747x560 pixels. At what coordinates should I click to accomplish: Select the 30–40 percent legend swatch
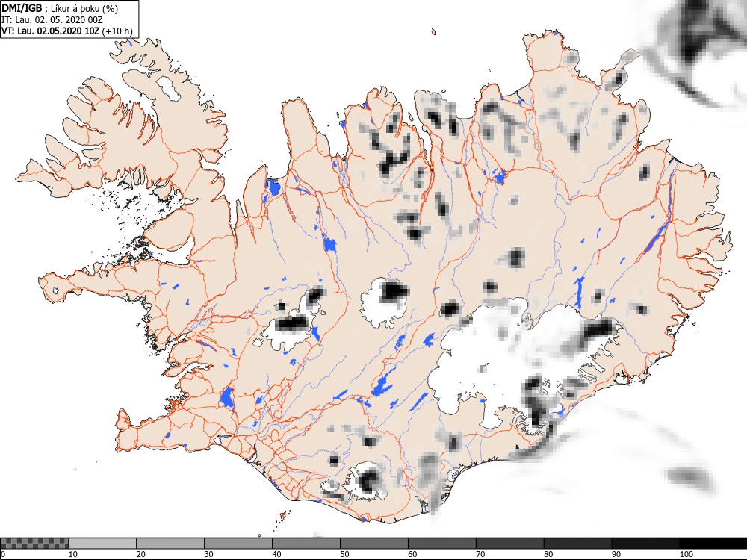pos(238,544)
